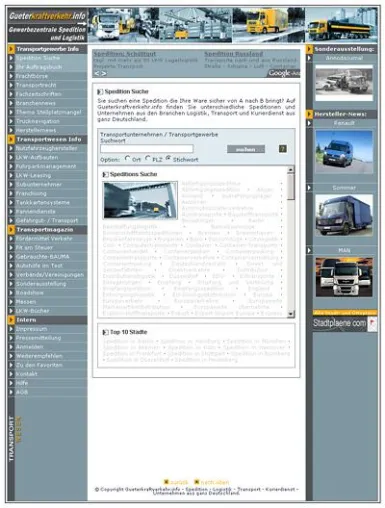Viewport: 385px width, 508px height.
Task: Click the scroll-down arrow of keyword list
Action: tap(291, 314)
